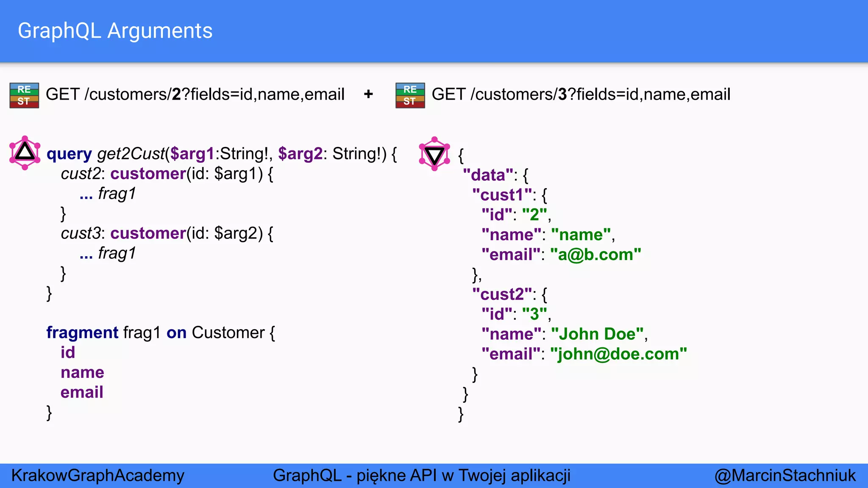Click the plus sign between requests
This screenshot has height=488, width=868.
pos(368,94)
